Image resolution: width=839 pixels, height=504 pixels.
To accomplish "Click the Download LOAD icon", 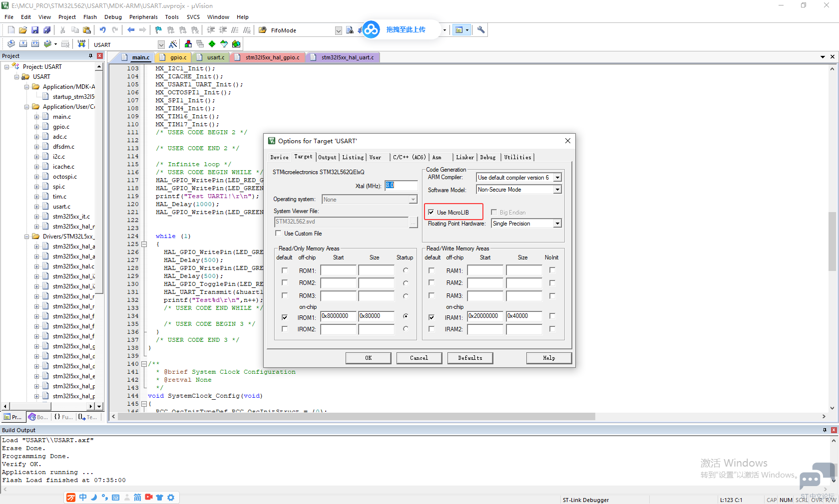I will click(x=81, y=44).
